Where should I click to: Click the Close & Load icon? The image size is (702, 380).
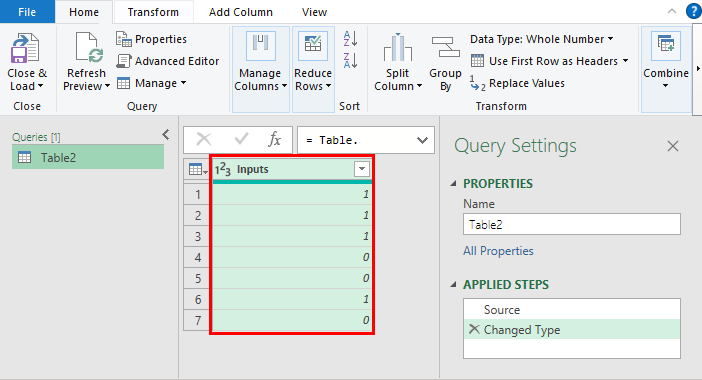25,48
